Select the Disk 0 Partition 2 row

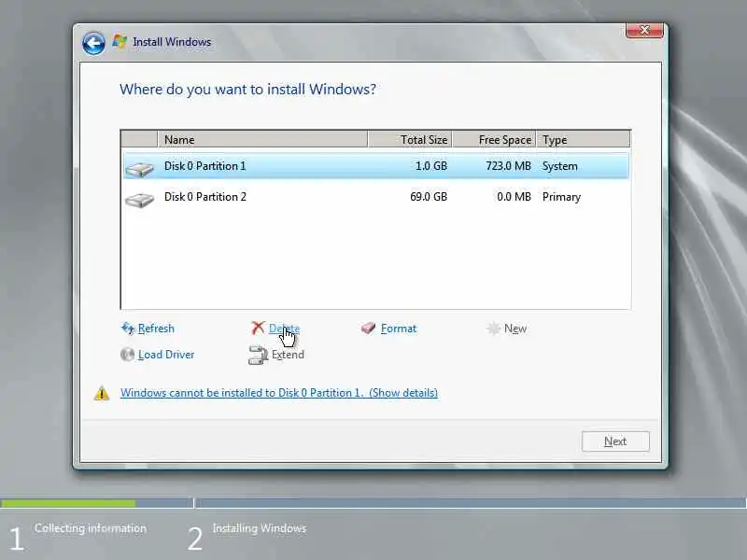376,197
